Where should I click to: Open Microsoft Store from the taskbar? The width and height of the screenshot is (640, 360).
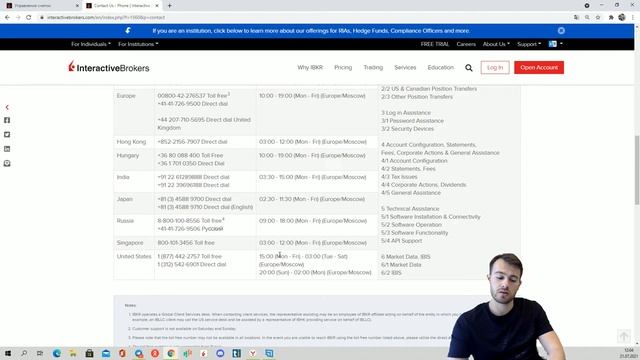click(x=89, y=353)
